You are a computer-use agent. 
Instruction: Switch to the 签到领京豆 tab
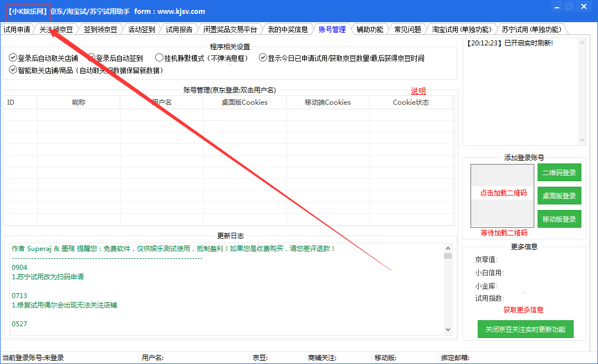[100, 29]
